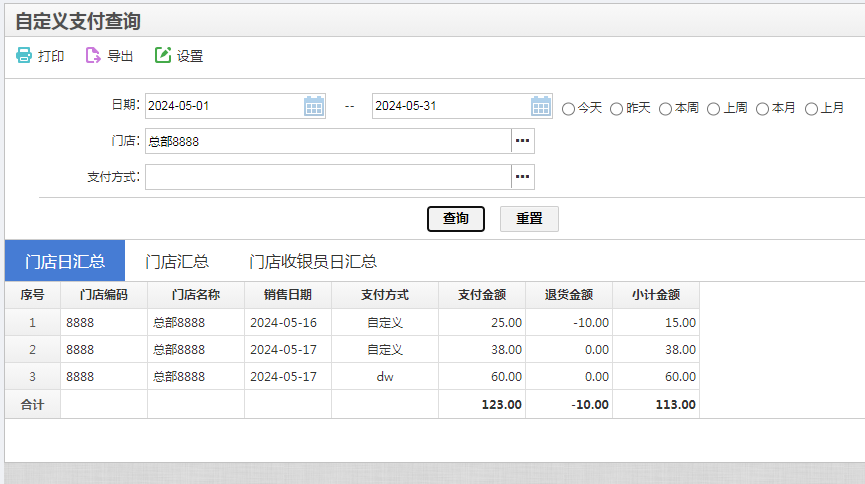Select the 昨天 radio button
Viewport: 865px width, 484px height.
coord(616,109)
